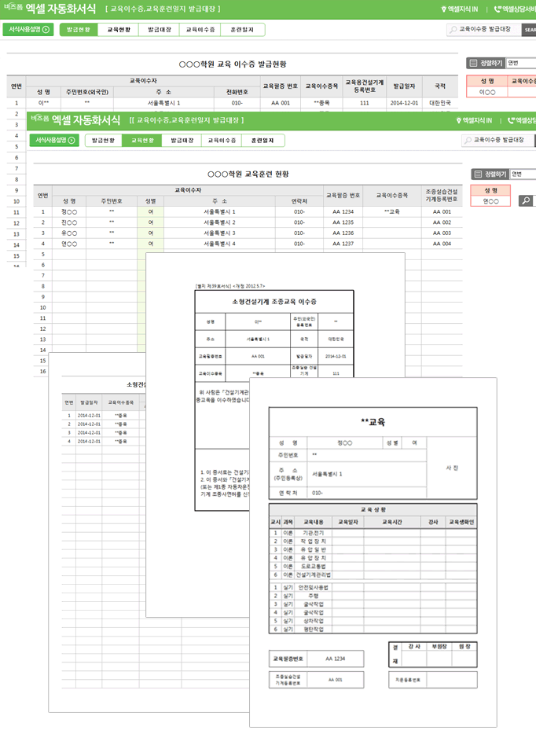Click the search field on the 교육훈련 현황 sheet
The image size is (536, 756).
point(498,140)
